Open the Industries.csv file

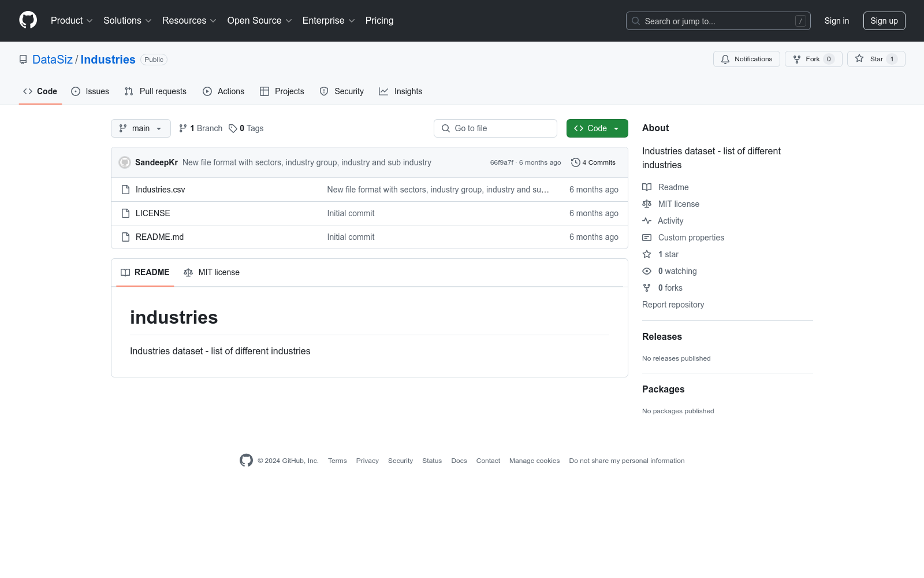pyautogui.click(x=161, y=190)
